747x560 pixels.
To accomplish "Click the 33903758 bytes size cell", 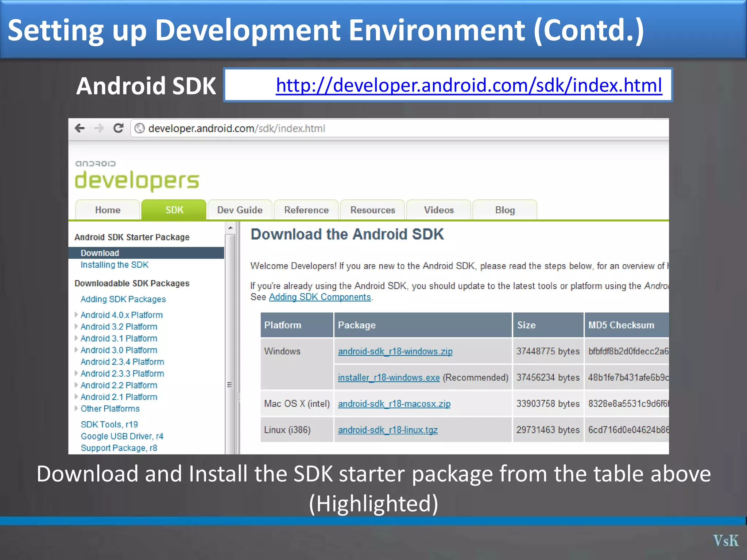I will coord(548,404).
